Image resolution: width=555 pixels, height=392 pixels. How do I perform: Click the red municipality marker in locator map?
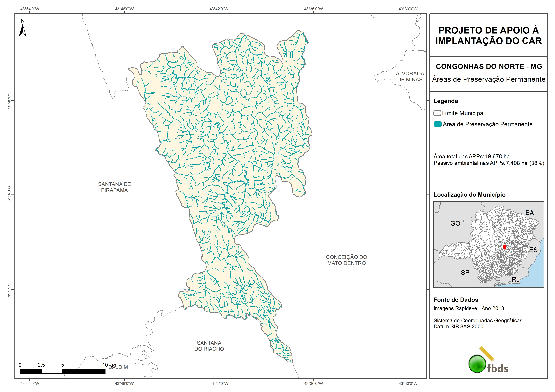(x=504, y=247)
